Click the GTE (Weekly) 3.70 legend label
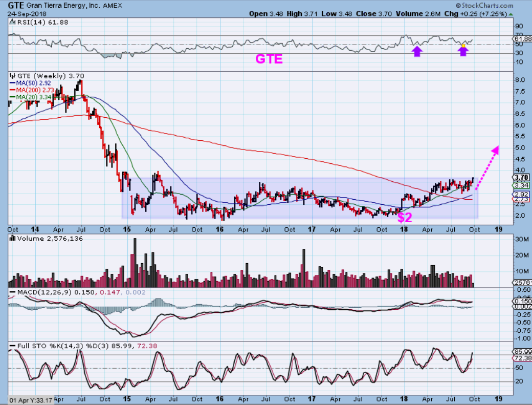Viewport: 532px width, 405px height. click(51, 76)
